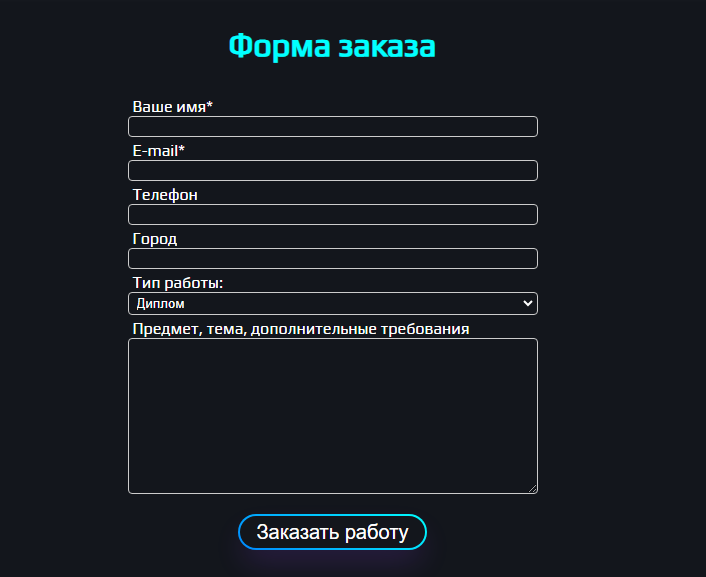Click the asterisk after Ваше имя
The width and height of the screenshot is (706, 577).
210,105
